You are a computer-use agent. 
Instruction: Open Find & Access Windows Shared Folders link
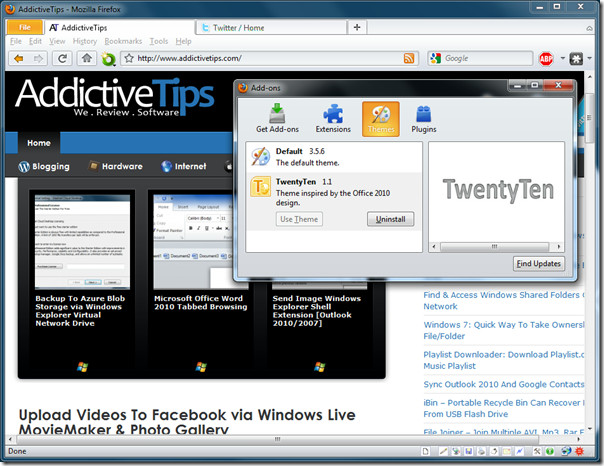click(503, 300)
